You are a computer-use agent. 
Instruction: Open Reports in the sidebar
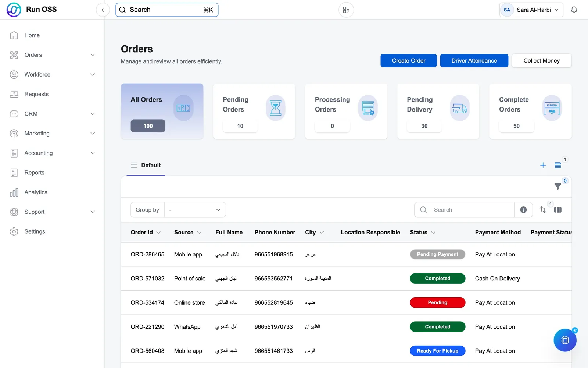point(35,173)
